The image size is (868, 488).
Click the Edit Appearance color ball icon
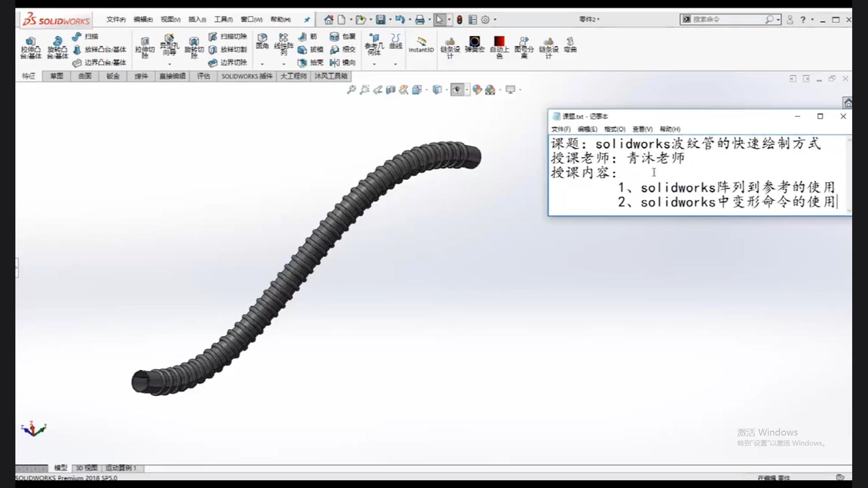[477, 89]
